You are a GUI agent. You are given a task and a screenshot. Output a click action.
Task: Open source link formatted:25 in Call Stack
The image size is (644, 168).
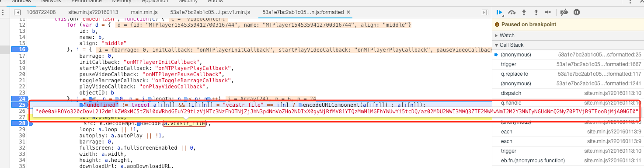point(599,55)
